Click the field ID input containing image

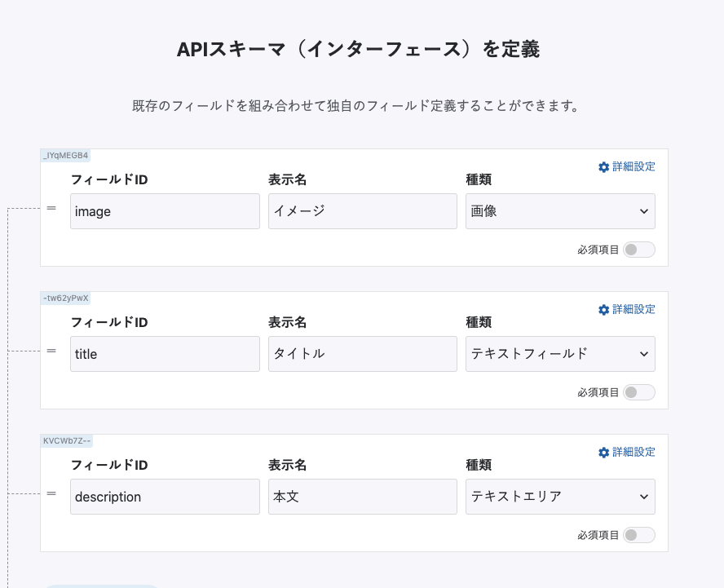coord(165,211)
